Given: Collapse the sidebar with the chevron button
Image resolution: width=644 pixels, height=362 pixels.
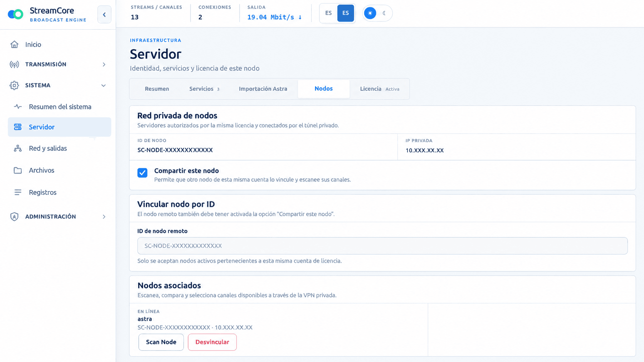Looking at the screenshot, I should click(104, 15).
